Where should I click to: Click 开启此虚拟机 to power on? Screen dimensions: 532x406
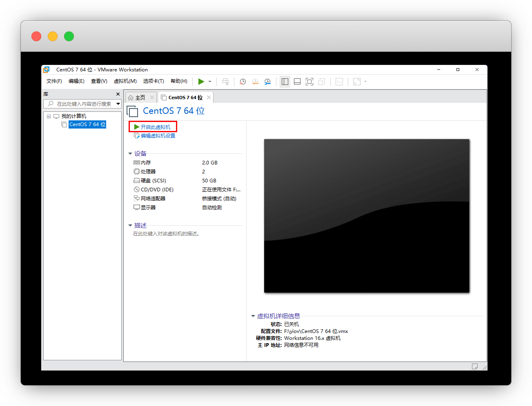(155, 127)
